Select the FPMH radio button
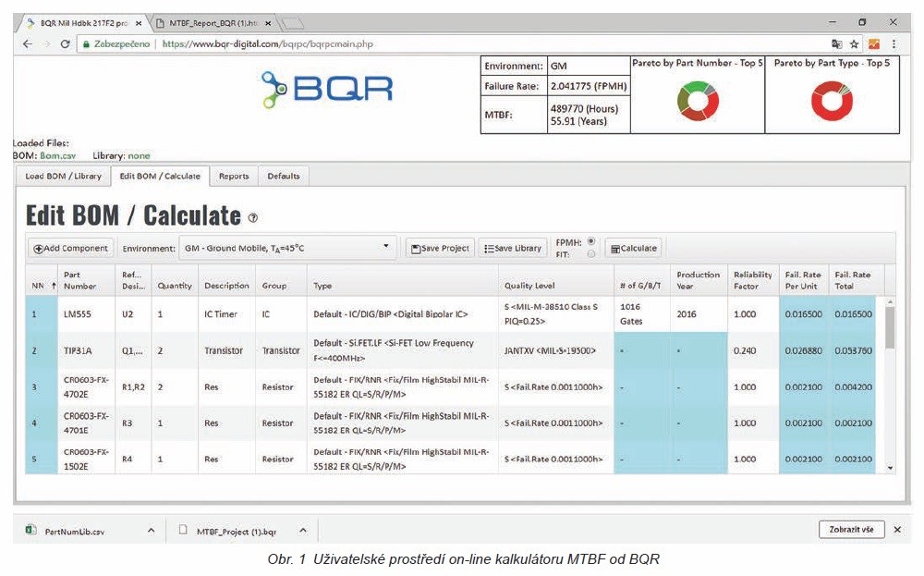Screen dimensions: 924x576 [591, 242]
